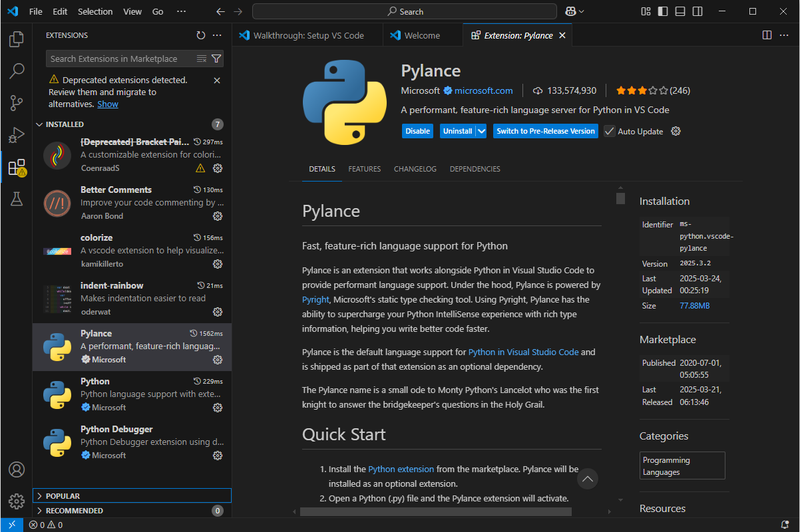Viewport: 800px width, 532px height.
Task: Click the Uninstall button
Action: 457,131
